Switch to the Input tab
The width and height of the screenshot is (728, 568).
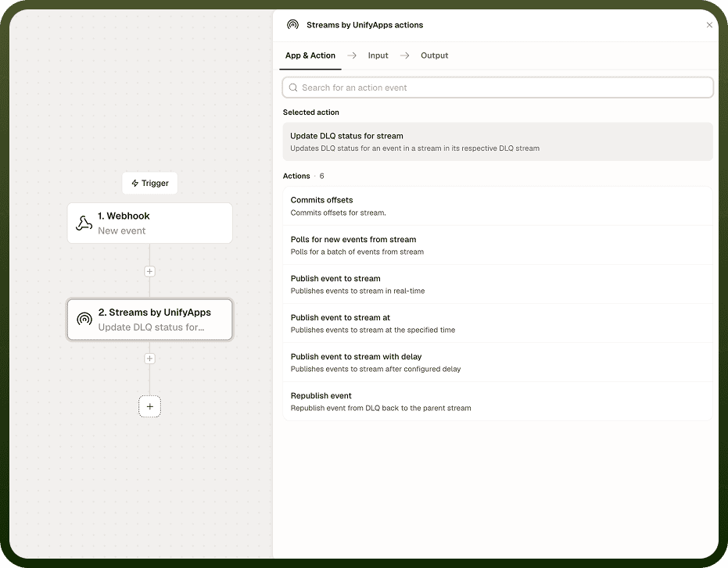tap(378, 55)
